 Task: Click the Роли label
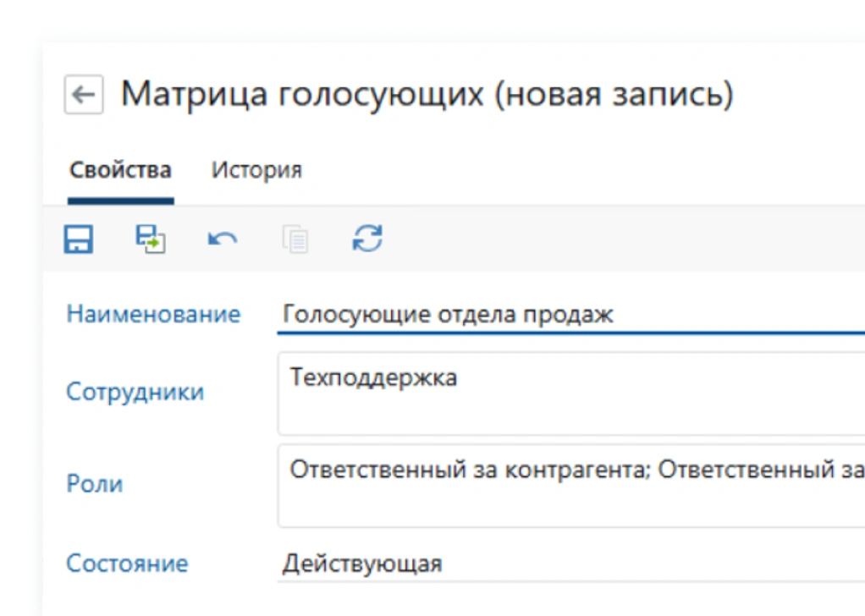94,484
